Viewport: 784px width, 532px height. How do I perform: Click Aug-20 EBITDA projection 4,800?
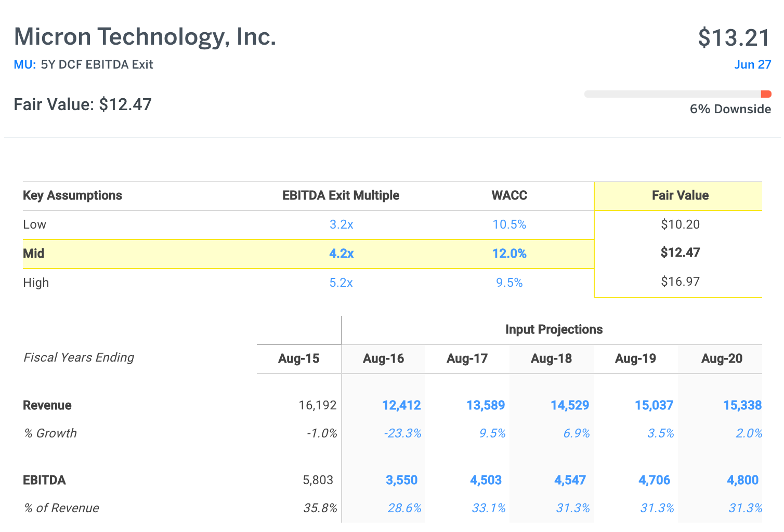pyautogui.click(x=742, y=480)
